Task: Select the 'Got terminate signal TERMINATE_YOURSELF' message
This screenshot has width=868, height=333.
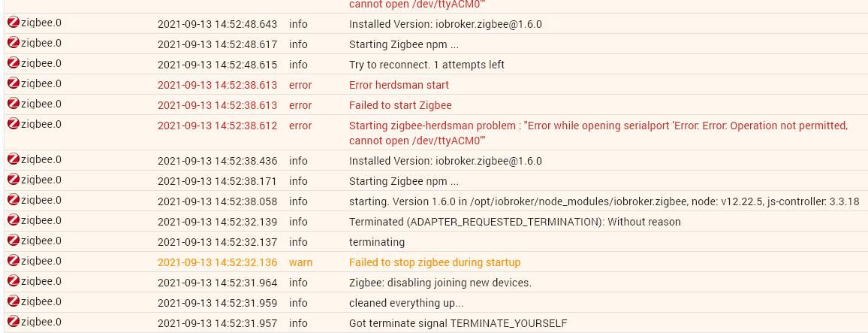Action: [x=458, y=323]
